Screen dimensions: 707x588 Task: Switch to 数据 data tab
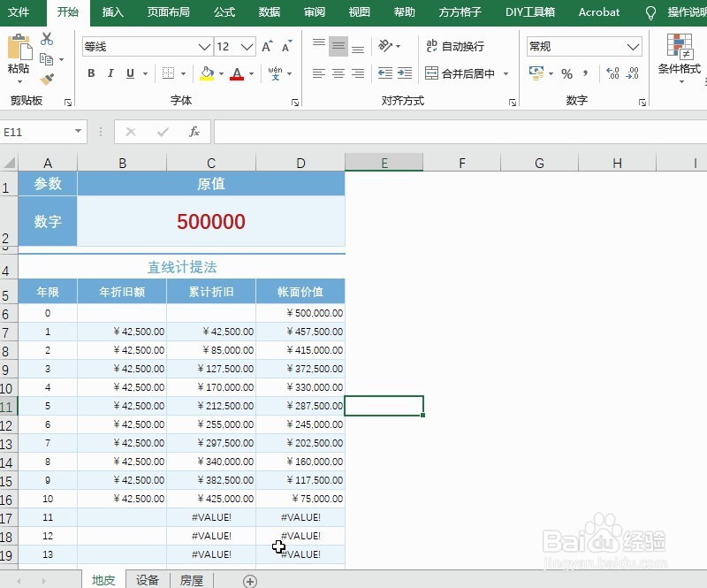coord(270,12)
